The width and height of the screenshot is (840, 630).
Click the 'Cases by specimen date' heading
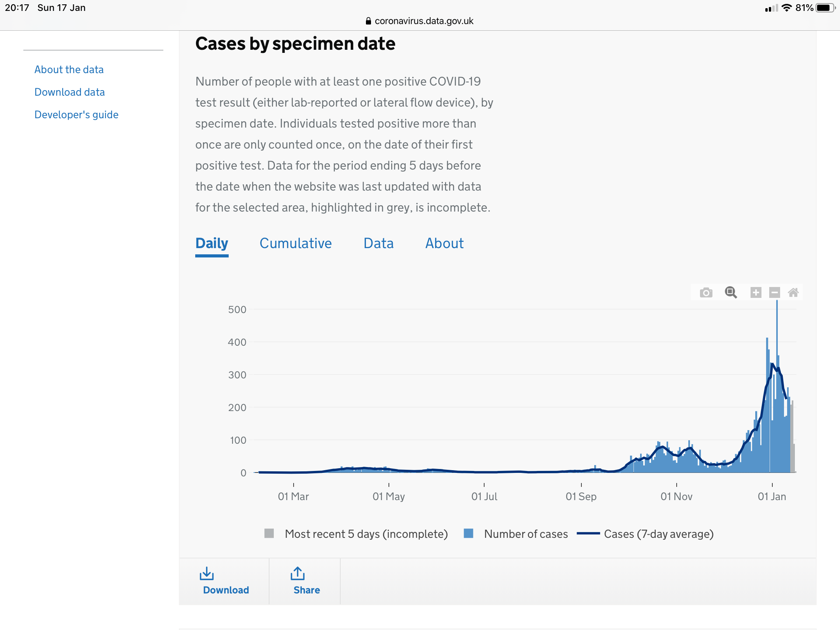pyautogui.click(x=295, y=44)
